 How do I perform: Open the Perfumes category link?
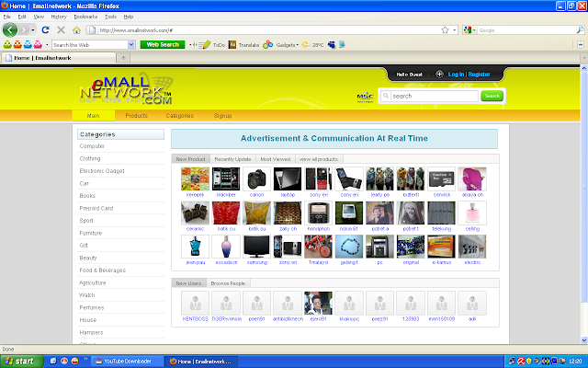[x=92, y=307]
